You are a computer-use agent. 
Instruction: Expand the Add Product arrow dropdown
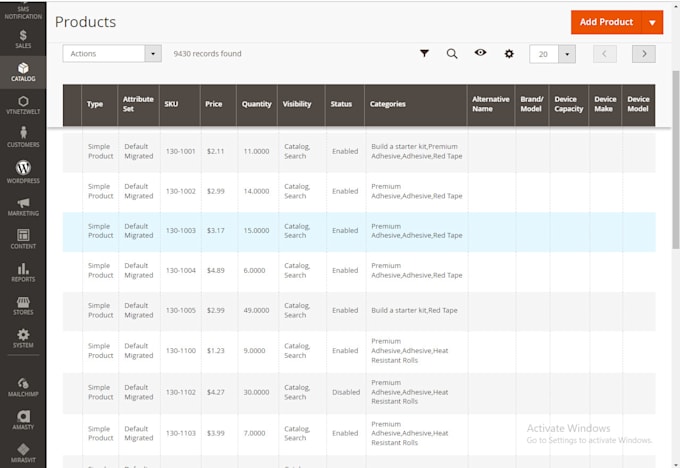coord(652,22)
